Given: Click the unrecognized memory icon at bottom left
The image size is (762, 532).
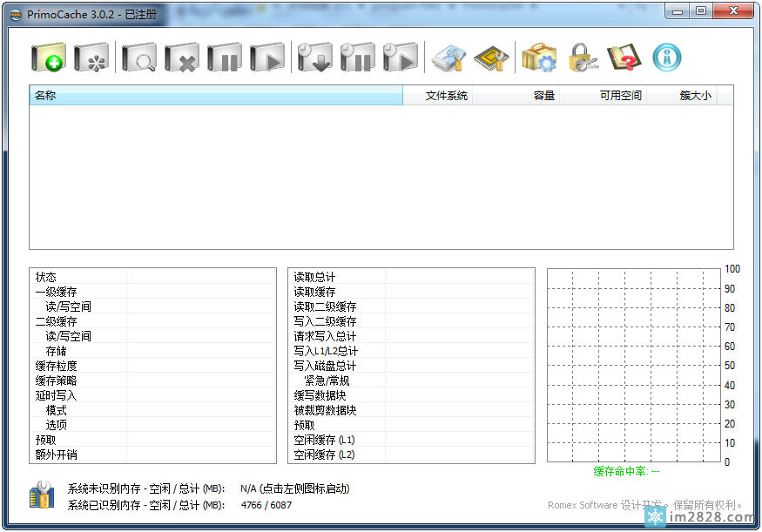Looking at the screenshot, I should [43, 497].
